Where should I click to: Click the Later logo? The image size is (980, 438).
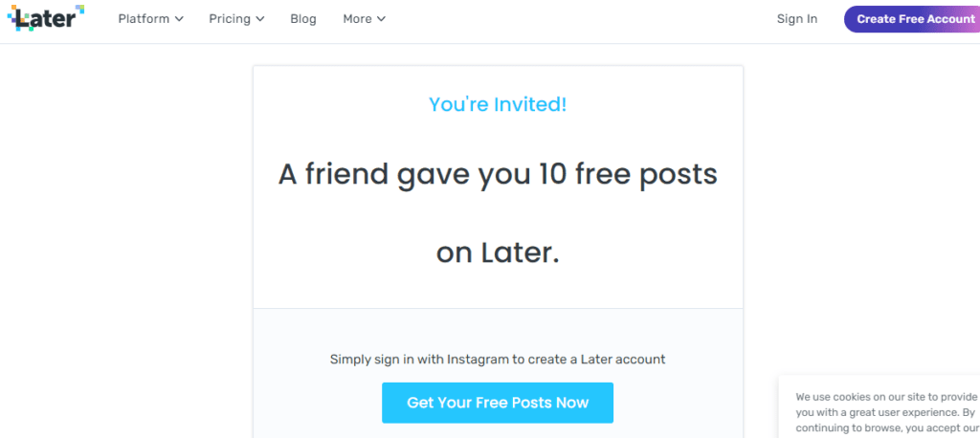pyautogui.click(x=46, y=18)
